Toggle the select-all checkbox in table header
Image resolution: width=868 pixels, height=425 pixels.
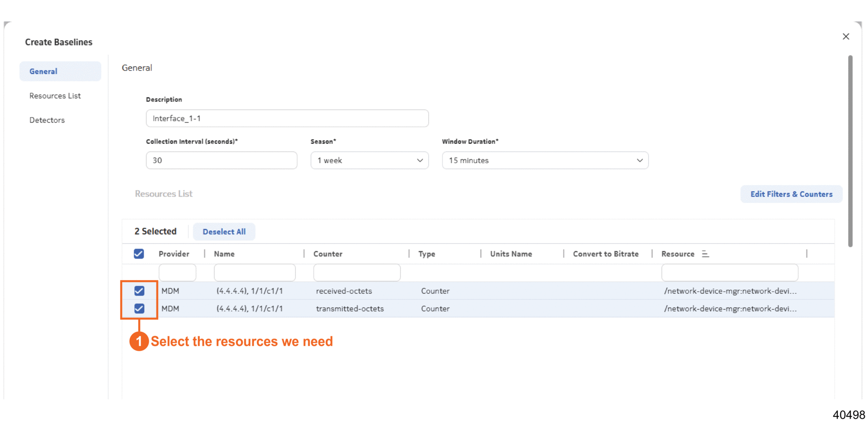pos(139,254)
